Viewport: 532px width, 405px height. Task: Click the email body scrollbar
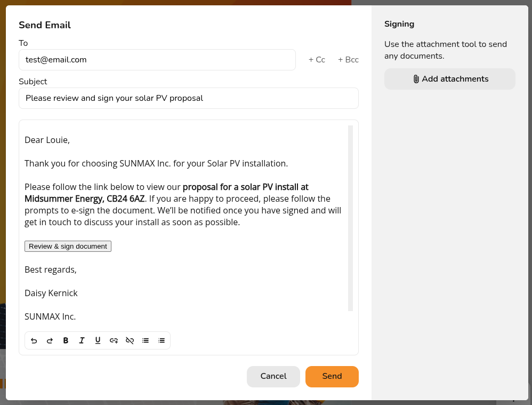(x=350, y=218)
